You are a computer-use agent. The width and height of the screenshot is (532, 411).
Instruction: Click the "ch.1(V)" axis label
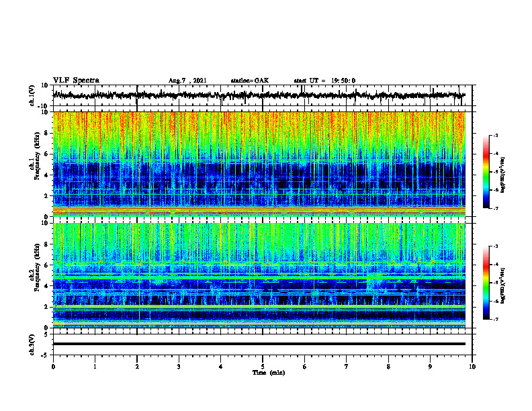point(32,95)
